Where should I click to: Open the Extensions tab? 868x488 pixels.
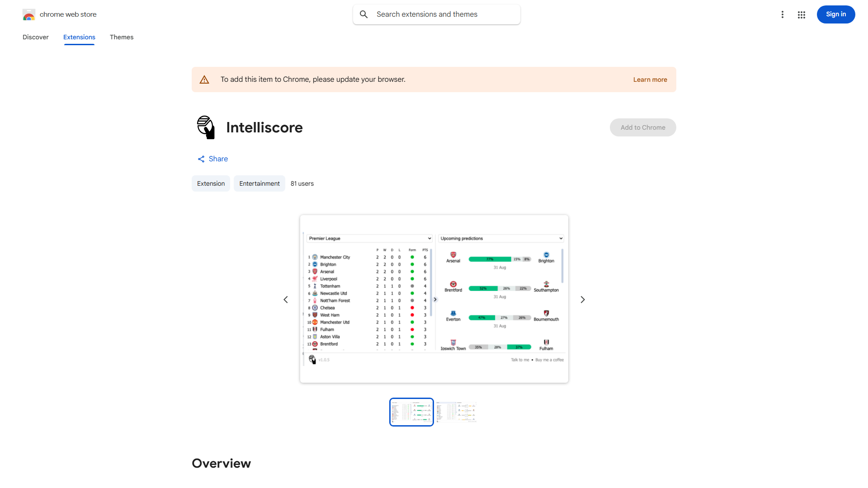pos(79,37)
